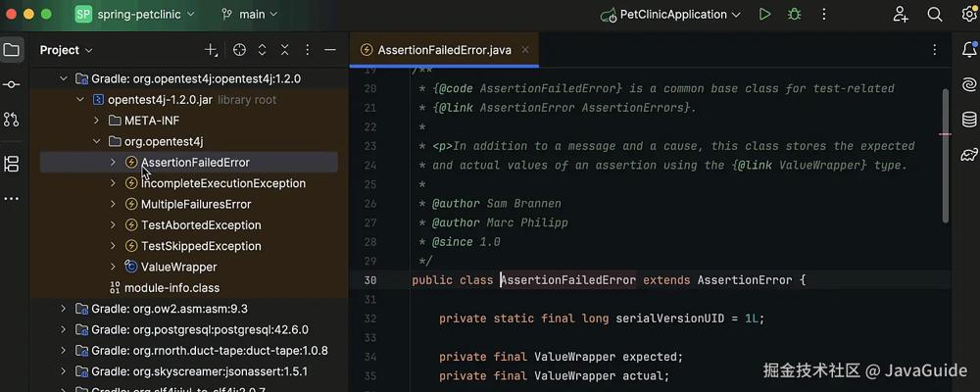Run PetClinicApplication with green play icon
Screen dimensions: 980x392
pos(764,14)
